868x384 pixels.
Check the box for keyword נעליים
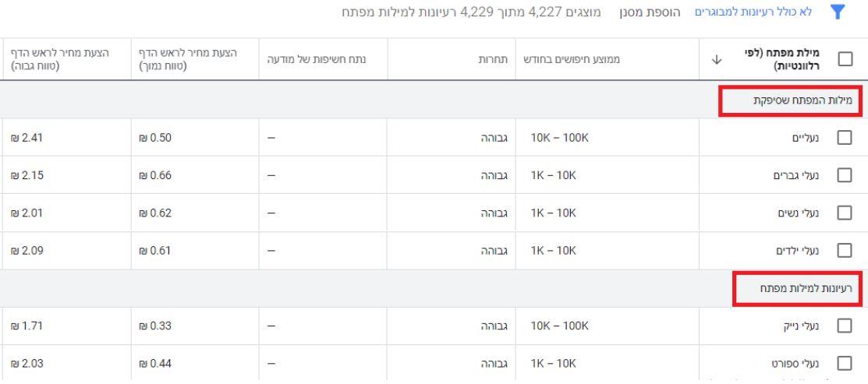pos(844,138)
